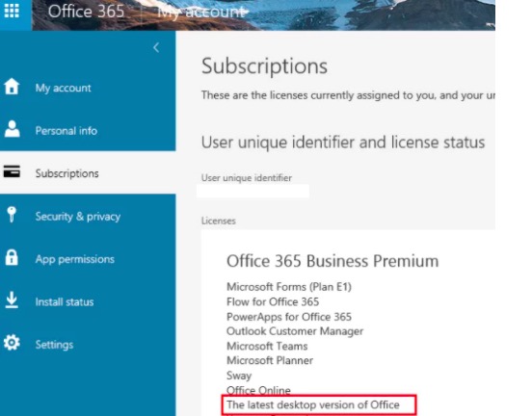Collapse the sidebar with the chevron arrow
Screen dimensions: 532x416
pyautogui.click(x=156, y=48)
